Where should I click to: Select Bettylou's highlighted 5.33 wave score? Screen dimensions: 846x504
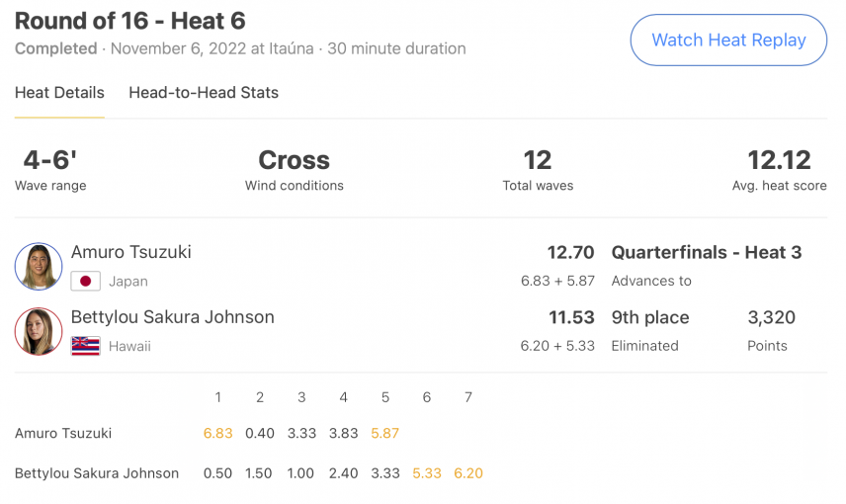click(x=427, y=473)
